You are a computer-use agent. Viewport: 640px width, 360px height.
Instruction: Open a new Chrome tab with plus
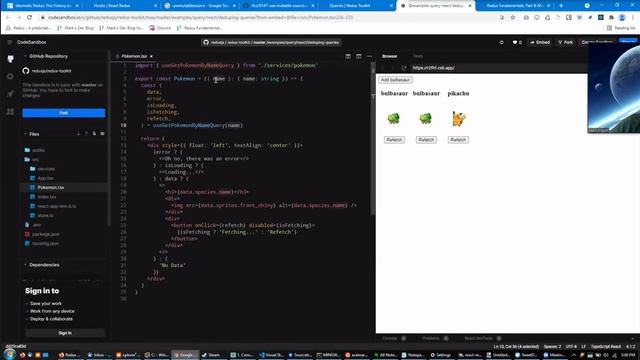[561, 6]
